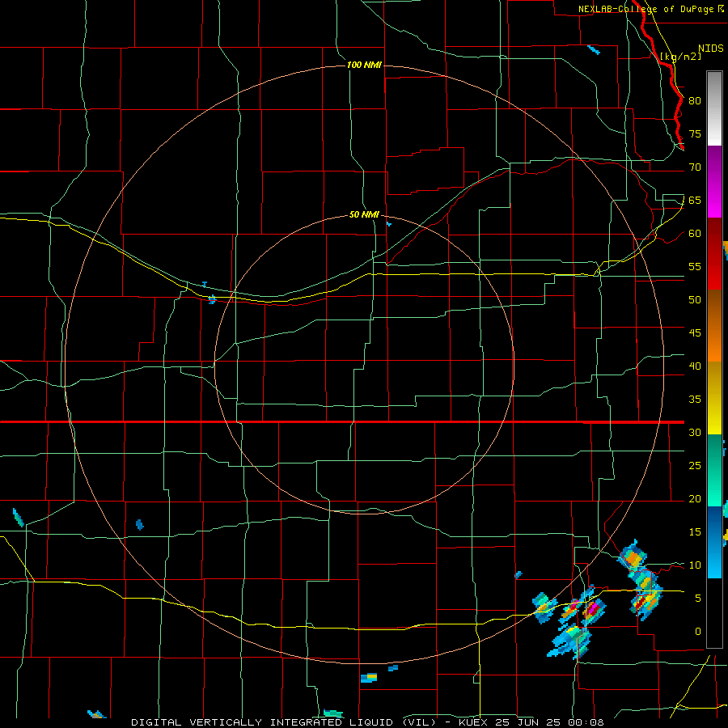Pick the white-grey segment of the color bar
728x728 pixels.
tap(714, 108)
